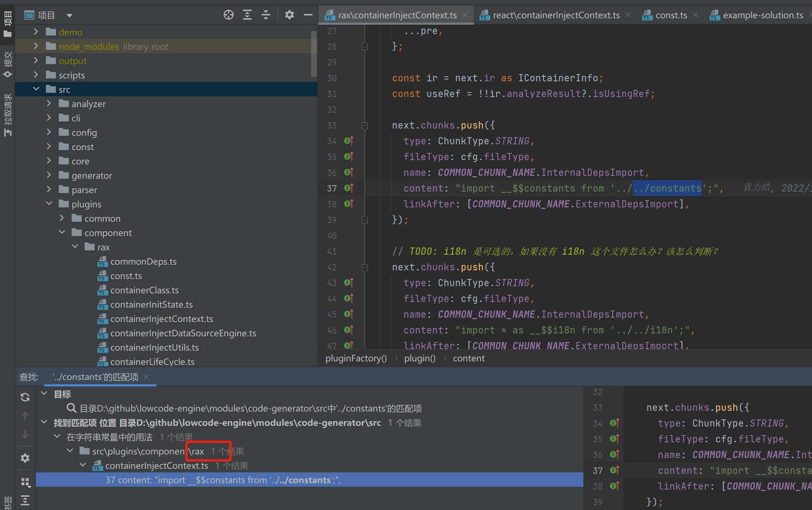Collapse the rax folder in plugins tree

pyautogui.click(x=75, y=246)
